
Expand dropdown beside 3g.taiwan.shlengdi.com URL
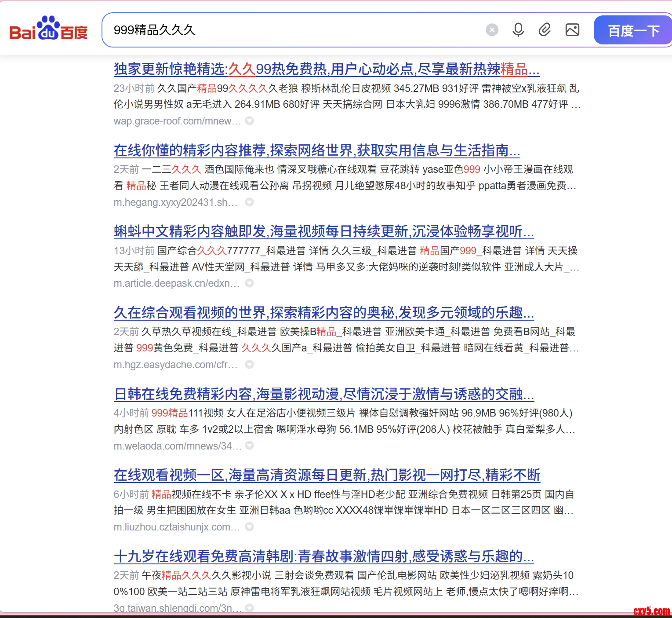point(249,608)
